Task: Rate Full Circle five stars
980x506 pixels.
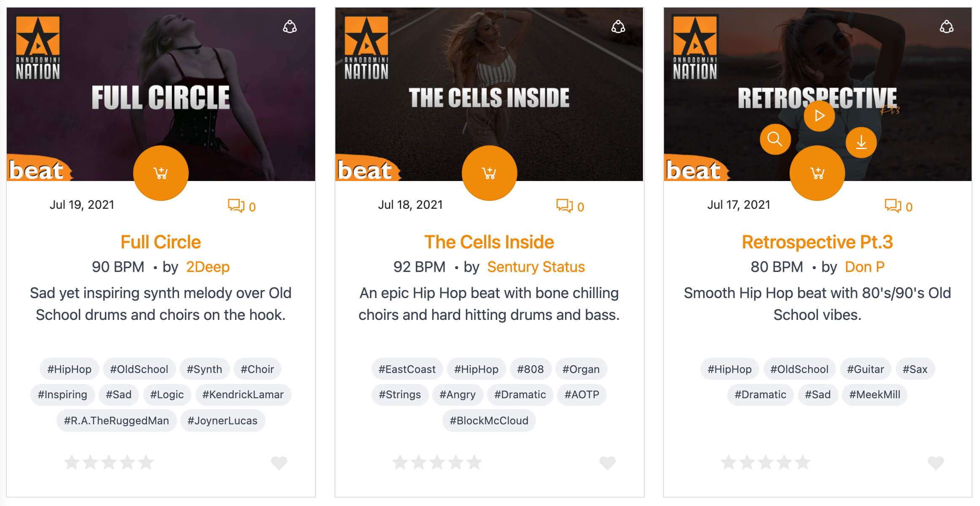Action: click(x=146, y=462)
